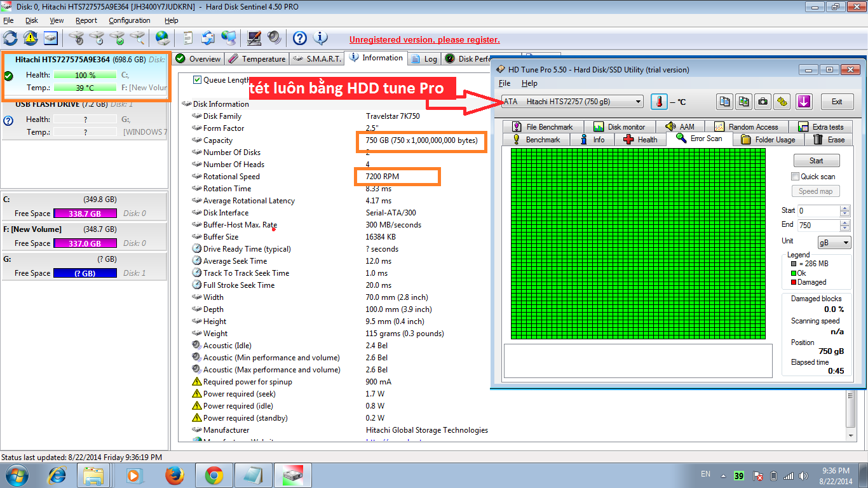Click the refresh with warning triangle icon
Screen dimensions: 868x488
31,38
